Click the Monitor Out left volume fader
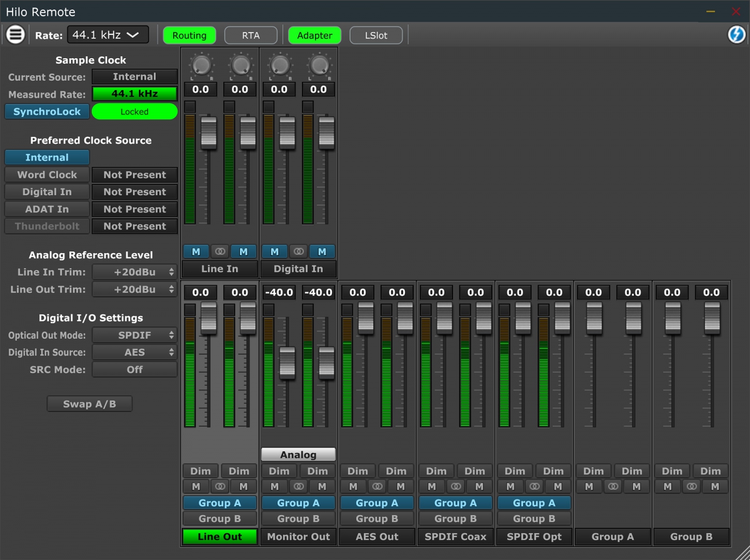 286,362
